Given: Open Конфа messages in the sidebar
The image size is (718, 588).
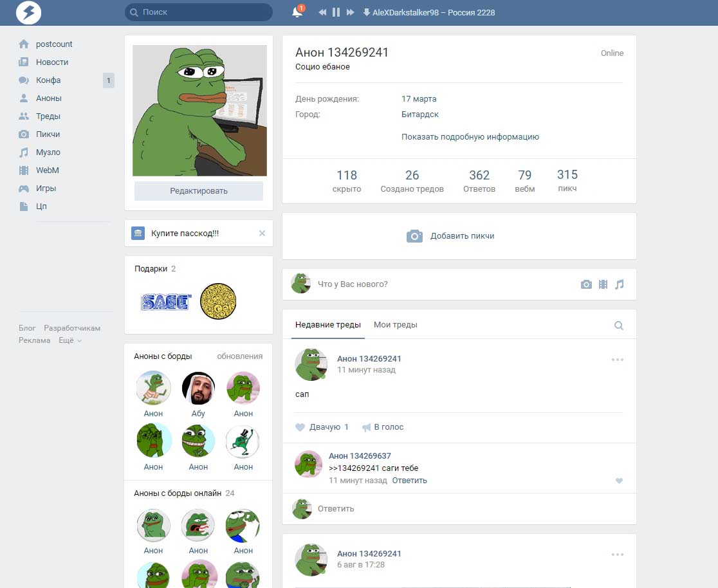Looking at the screenshot, I should pos(39,80).
